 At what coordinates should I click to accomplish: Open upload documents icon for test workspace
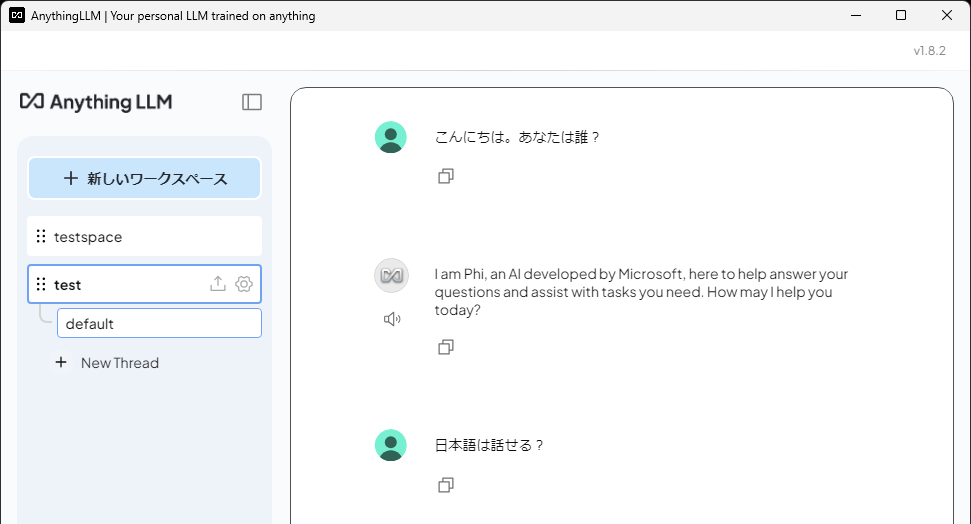[x=218, y=284]
